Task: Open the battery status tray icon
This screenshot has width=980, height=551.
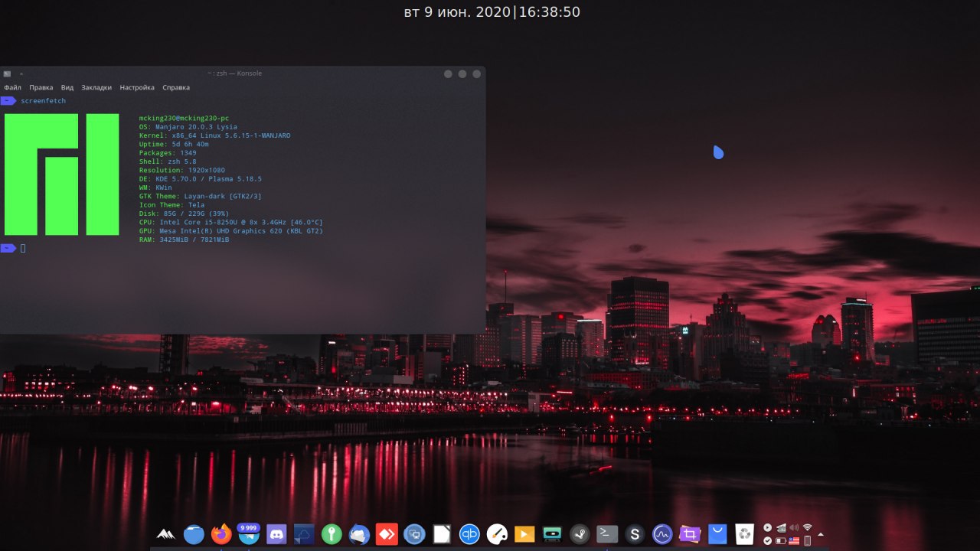Action: [781, 540]
